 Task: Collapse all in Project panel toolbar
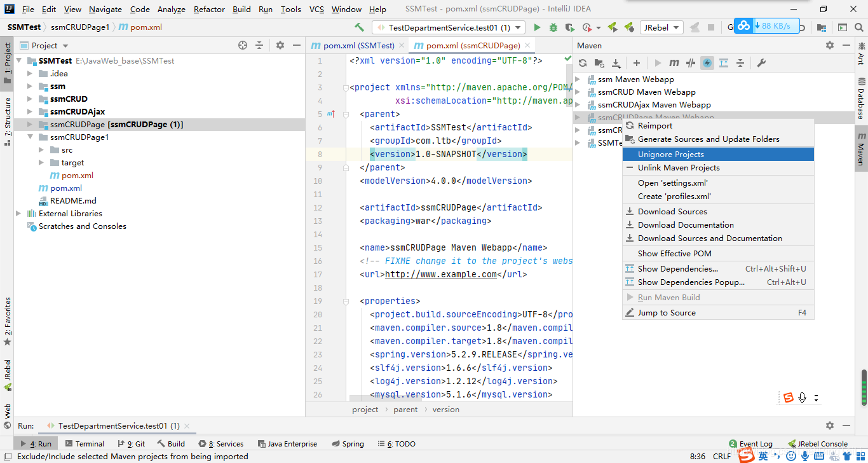pos(259,45)
